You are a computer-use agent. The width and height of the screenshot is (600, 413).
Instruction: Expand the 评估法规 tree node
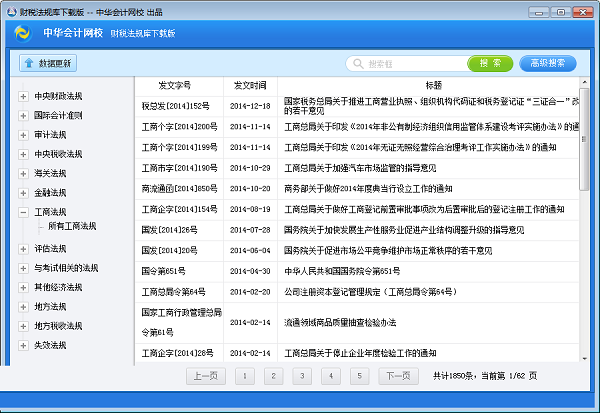[x=23, y=249]
